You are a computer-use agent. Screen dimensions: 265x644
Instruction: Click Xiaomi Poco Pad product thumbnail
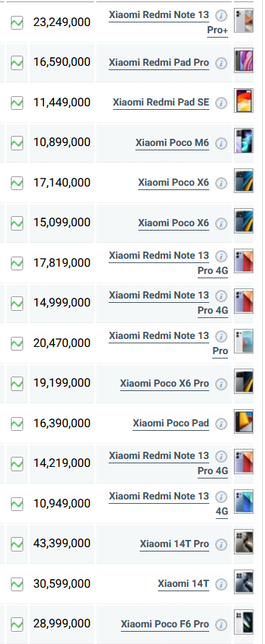point(243,421)
